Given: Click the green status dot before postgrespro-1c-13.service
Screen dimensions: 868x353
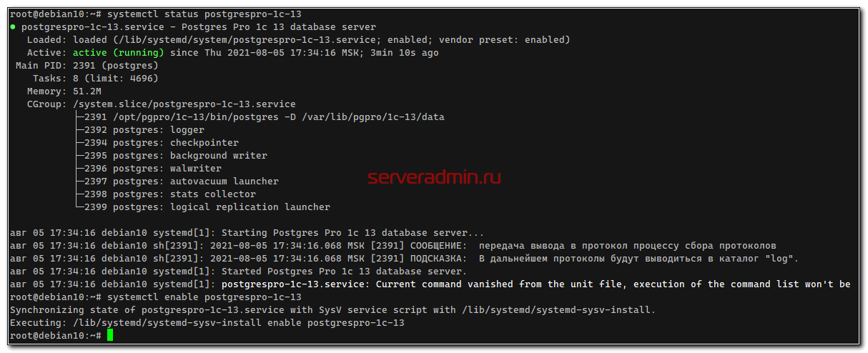Looking at the screenshot, I should 14,27.
